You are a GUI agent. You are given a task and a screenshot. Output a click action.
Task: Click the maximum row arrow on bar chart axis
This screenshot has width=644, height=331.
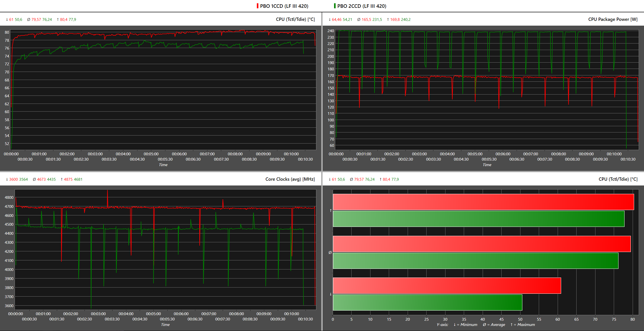coord(330,211)
